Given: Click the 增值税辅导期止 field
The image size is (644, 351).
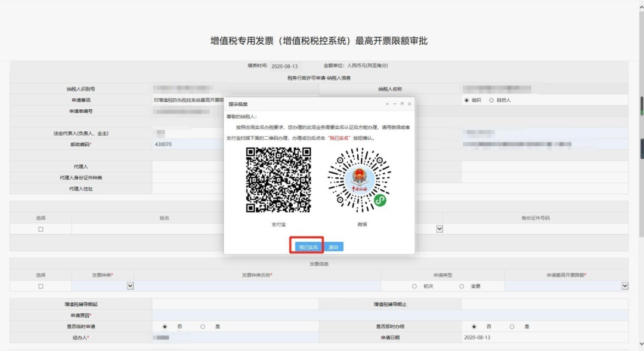Looking at the screenshot, I should (545, 304).
